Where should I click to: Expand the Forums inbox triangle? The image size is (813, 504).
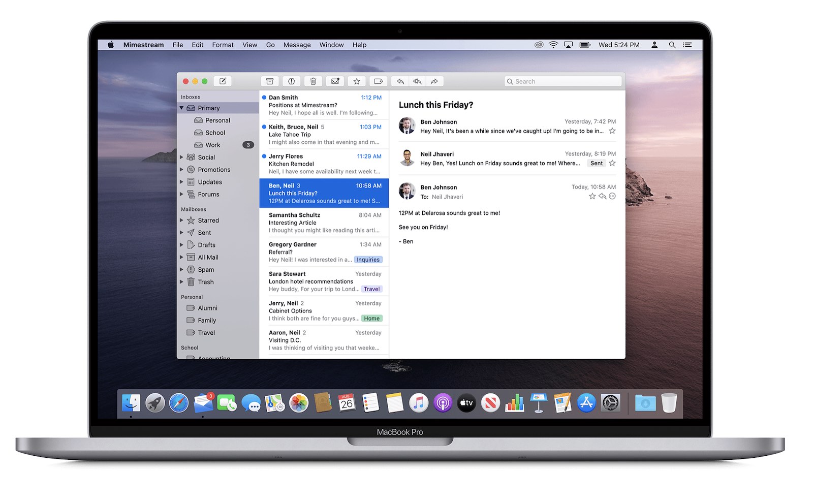click(181, 194)
